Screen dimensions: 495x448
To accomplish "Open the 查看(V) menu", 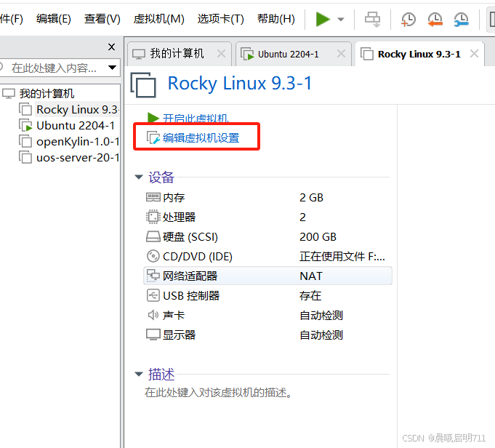I will [x=102, y=19].
